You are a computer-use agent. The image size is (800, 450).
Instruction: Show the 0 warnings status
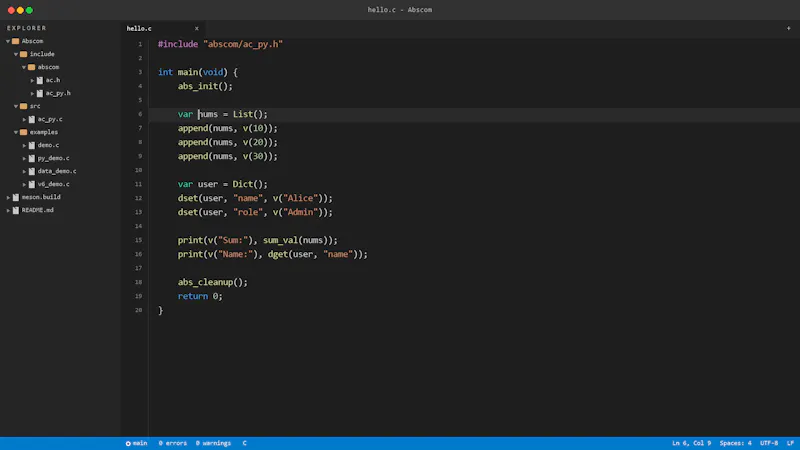pos(213,443)
